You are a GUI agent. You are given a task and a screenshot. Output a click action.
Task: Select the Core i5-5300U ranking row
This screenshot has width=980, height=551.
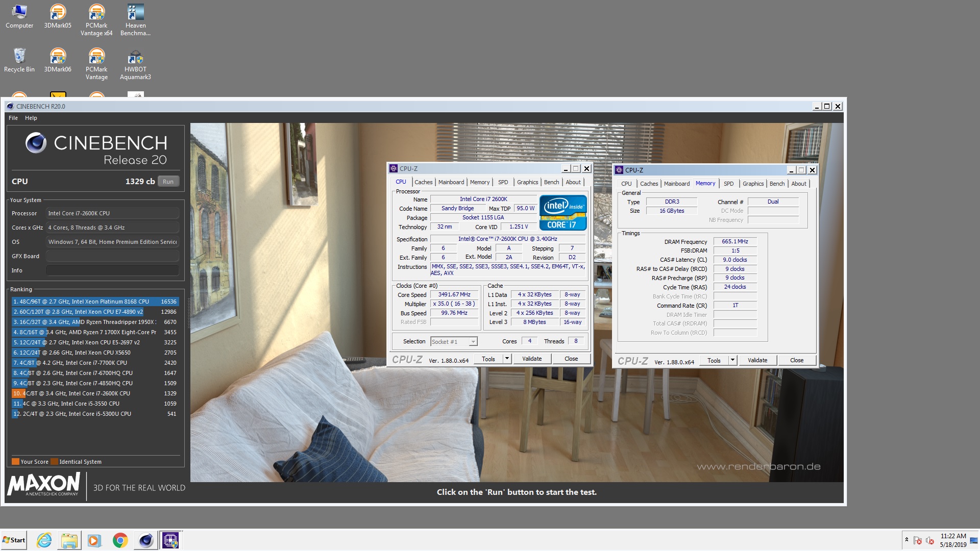(95, 414)
